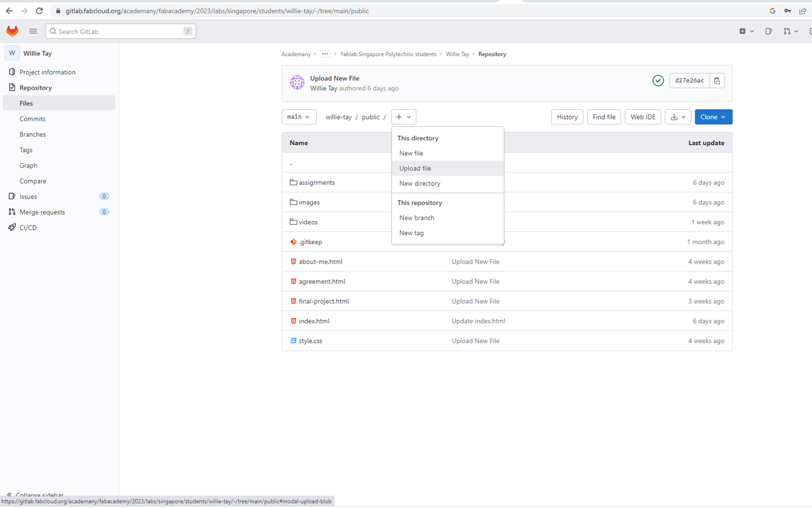Open the .gitkeep file
The image size is (812, 508).
click(x=310, y=242)
